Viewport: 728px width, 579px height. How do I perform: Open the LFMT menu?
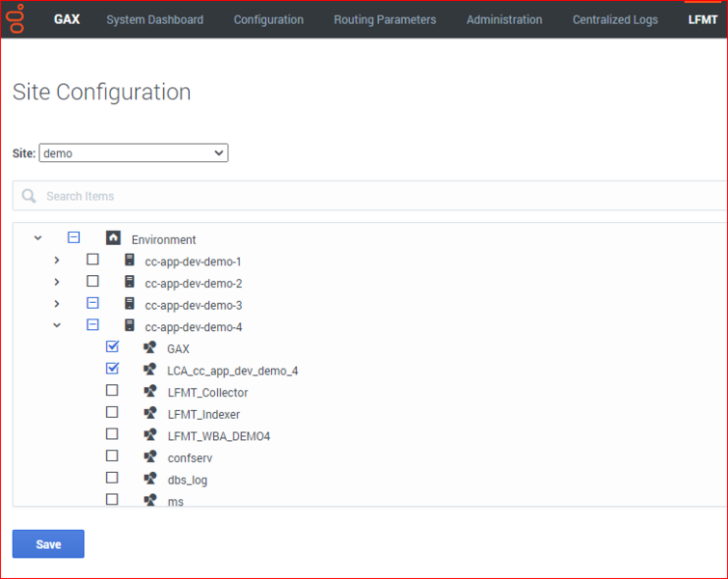tap(703, 19)
